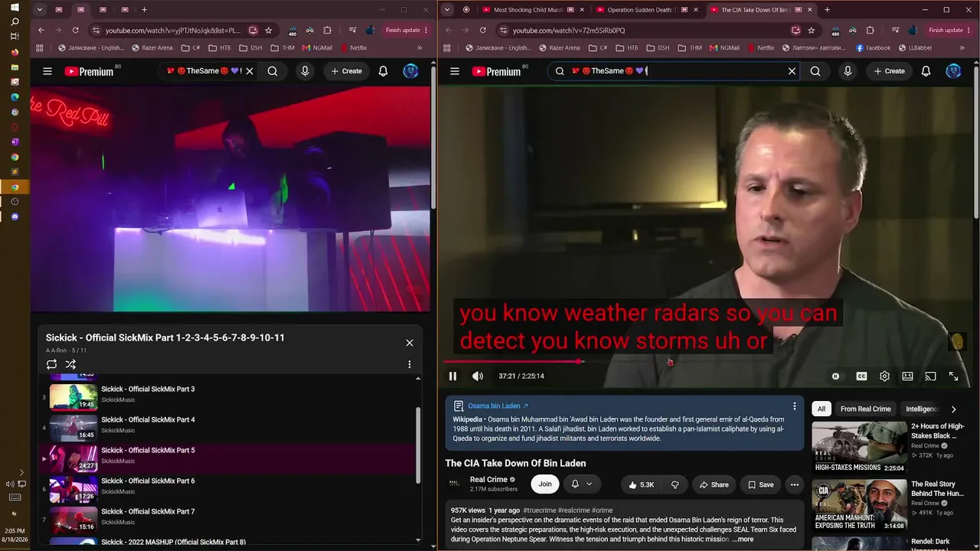The image size is (980, 551).
Task: Open video settings gear in the player
Action: point(884,377)
